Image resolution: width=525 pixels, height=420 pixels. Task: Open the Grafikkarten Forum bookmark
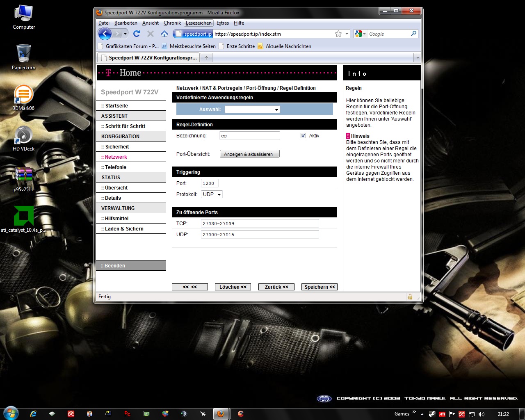128,46
